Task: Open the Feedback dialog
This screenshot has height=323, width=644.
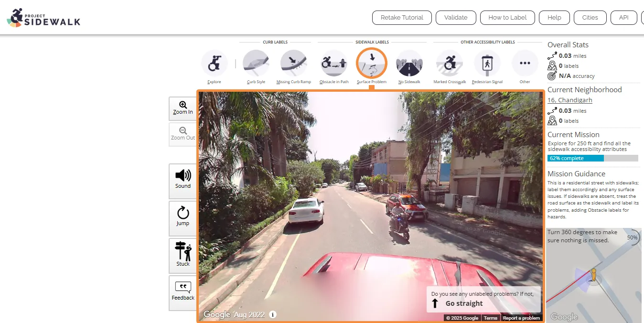Action: pyautogui.click(x=183, y=292)
